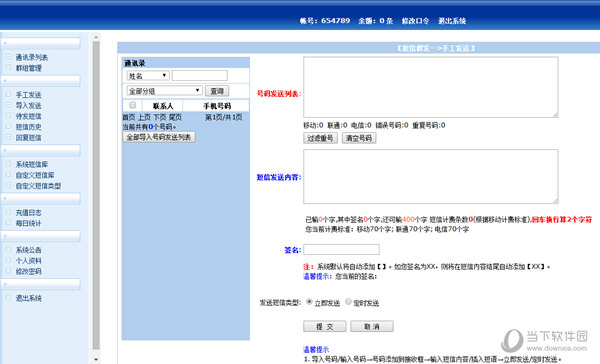The image size is (600, 364).
Task: Click the 清空号码 button
Action: click(359, 138)
